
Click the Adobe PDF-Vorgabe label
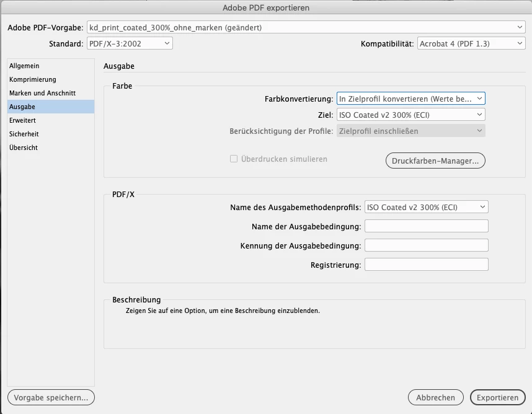pos(45,28)
